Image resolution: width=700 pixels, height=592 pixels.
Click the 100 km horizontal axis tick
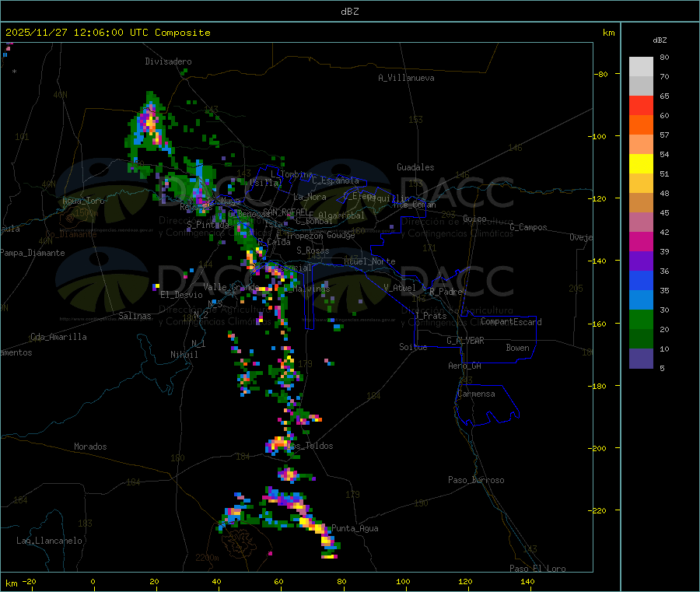403,581
